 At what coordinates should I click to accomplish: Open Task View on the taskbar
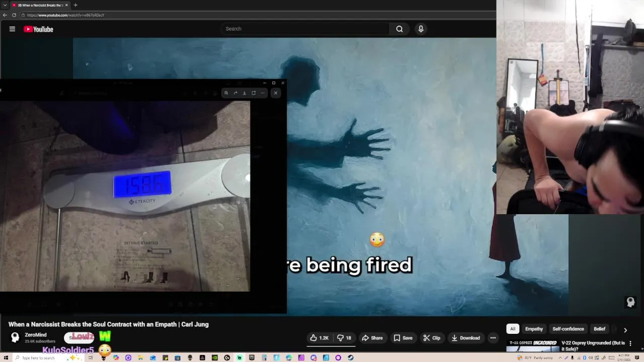tap(91, 357)
